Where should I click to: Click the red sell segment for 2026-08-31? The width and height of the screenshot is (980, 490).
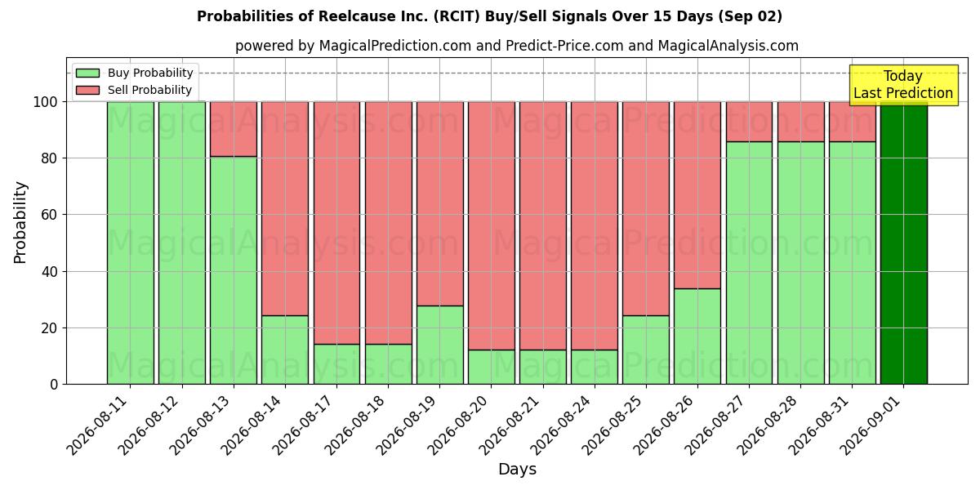(853, 122)
